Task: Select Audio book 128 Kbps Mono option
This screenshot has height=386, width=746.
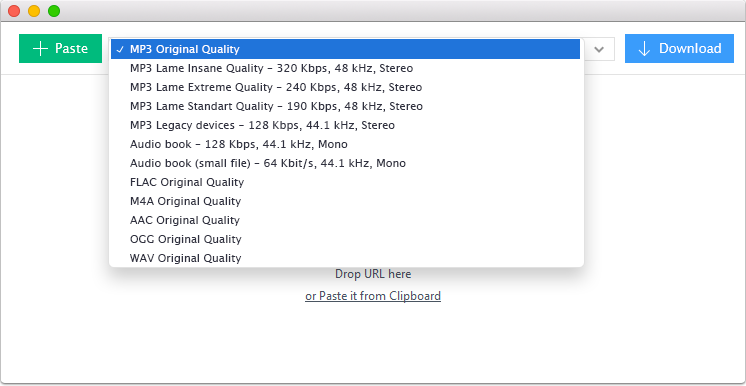Action: tap(345, 144)
